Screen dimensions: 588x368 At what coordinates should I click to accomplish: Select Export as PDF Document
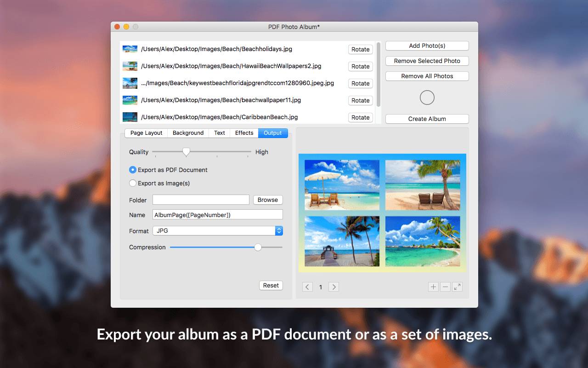pyautogui.click(x=132, y=170)
